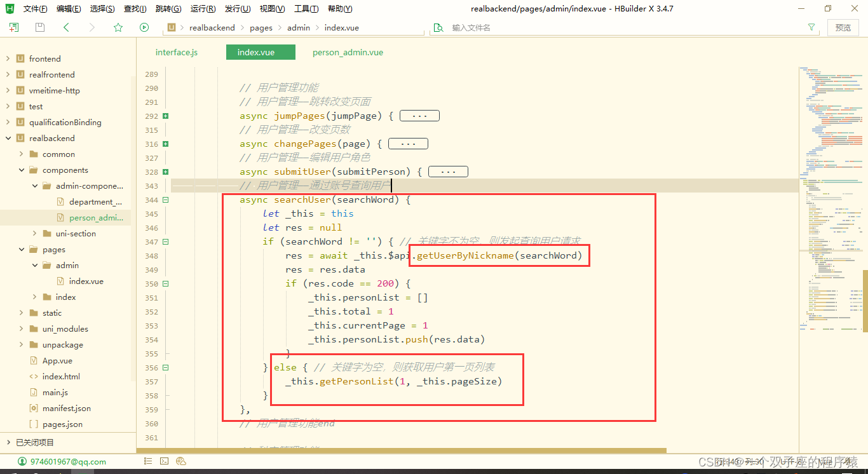Go back with the left arrow icon
The image size is (868, 474).
tap(66, 27)
